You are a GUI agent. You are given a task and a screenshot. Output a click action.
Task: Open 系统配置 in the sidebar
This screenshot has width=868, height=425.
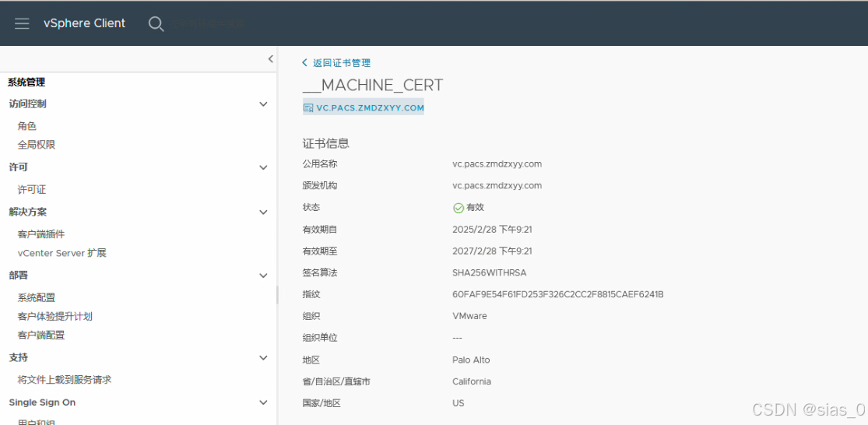[37, 297]
